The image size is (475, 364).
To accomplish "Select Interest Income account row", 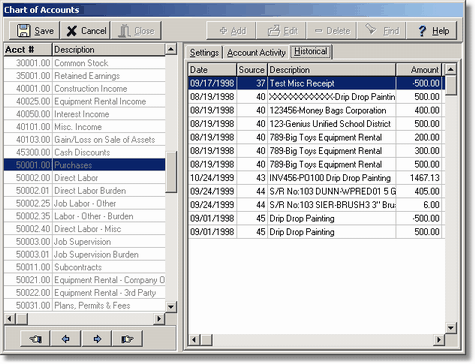I will pos(85,114).
